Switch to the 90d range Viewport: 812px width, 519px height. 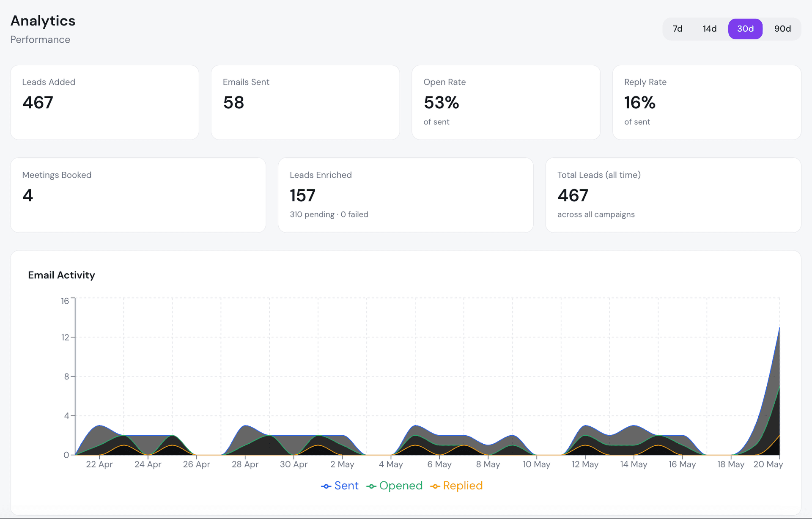[x=782, y=29]
